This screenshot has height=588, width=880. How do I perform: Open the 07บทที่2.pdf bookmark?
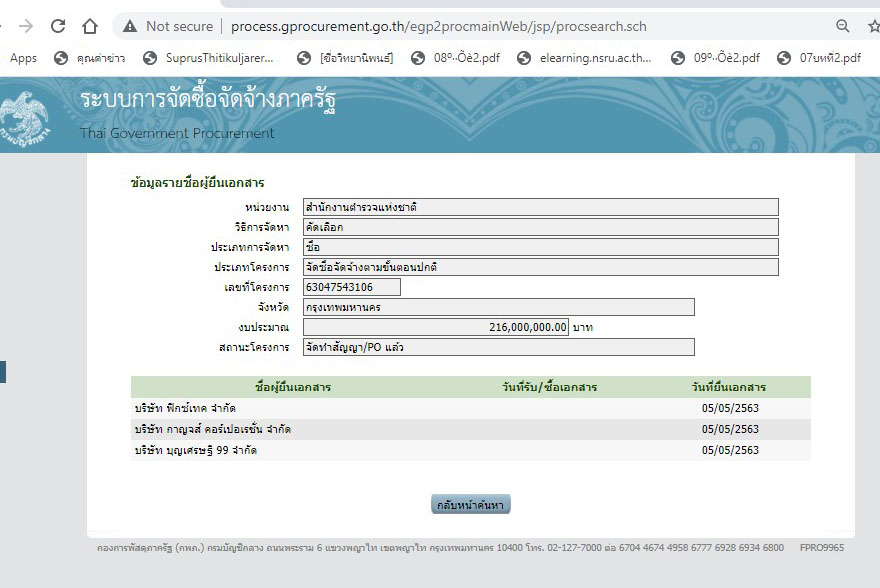819,58
